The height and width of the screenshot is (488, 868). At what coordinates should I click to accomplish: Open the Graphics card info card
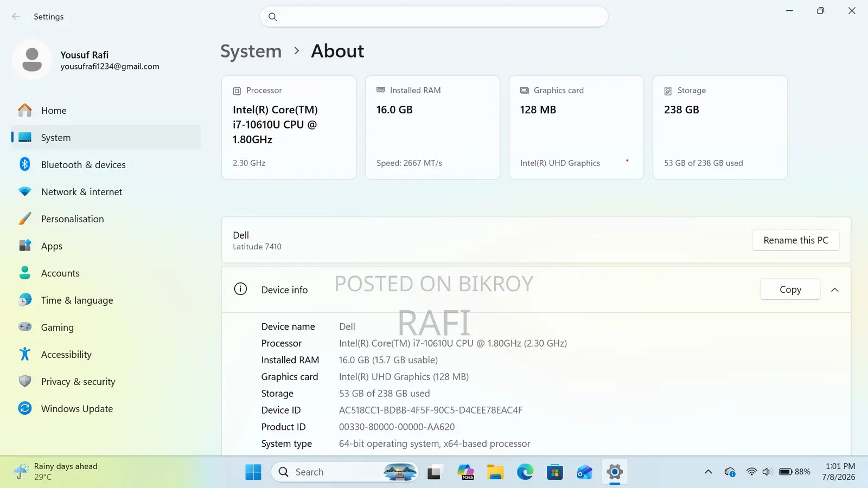pyautogui.click(x=576, y=127)
